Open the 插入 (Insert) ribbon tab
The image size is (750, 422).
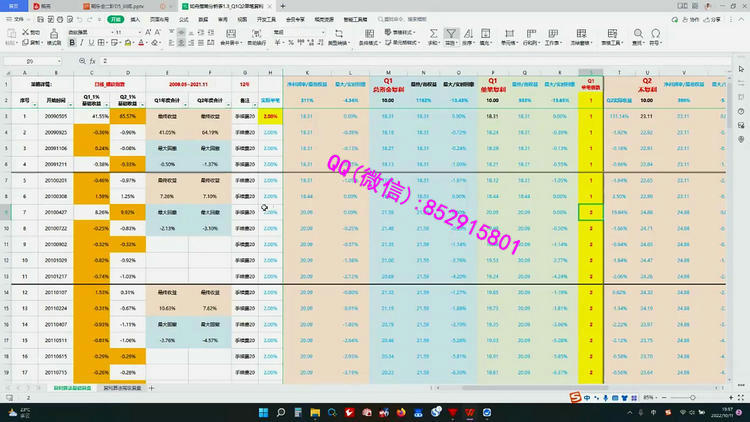click(x=137, y=19)
